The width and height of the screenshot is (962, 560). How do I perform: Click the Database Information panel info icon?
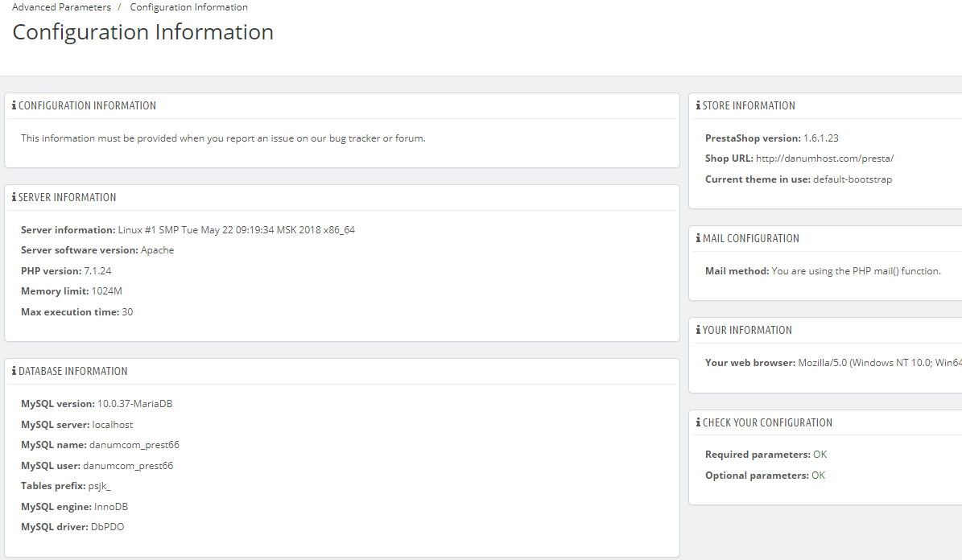pyautogui.click(x=14, y=371)
